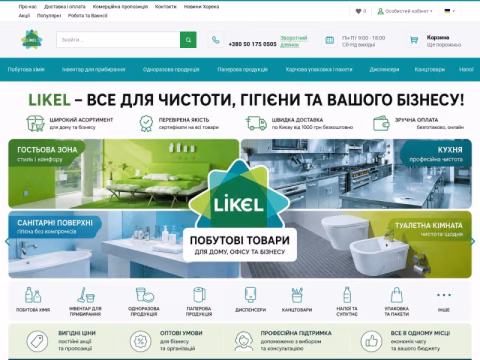Click the LIKEL logo in the header
The image size is (480, 360).
pyautogui.click(x=32, y=39)
